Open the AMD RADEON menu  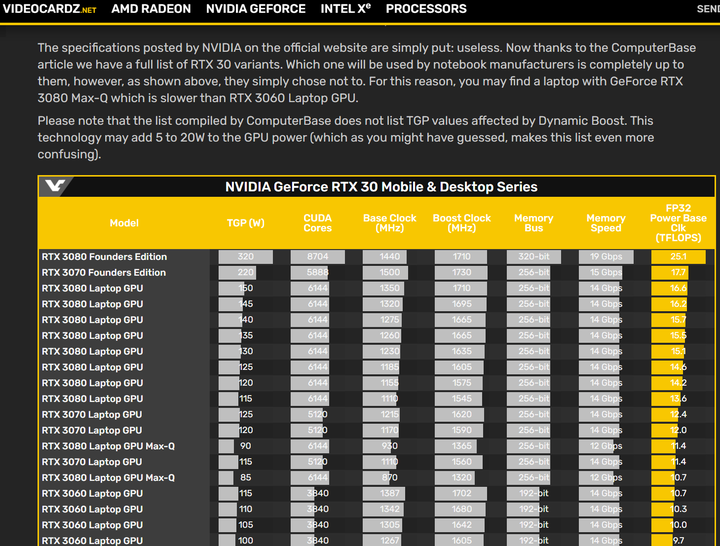tap(151, 9)
